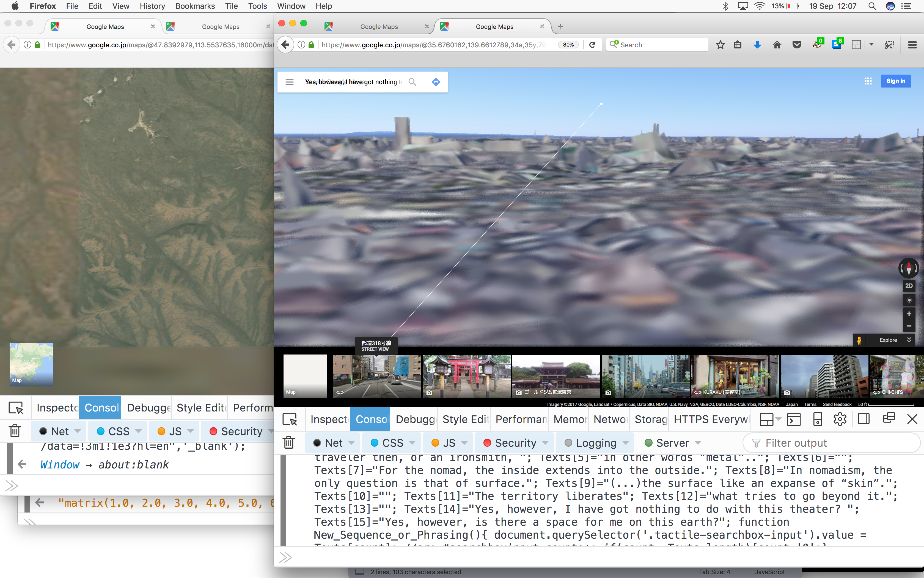Click the Filter output field
This screenshot has width=924, height=578.
click(x=832, y=443)
